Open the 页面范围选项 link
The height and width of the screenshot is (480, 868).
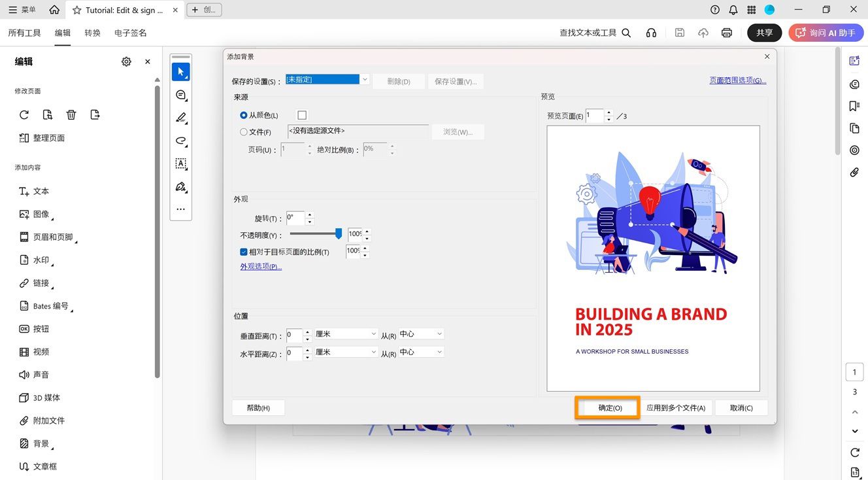tap(737, 80)
